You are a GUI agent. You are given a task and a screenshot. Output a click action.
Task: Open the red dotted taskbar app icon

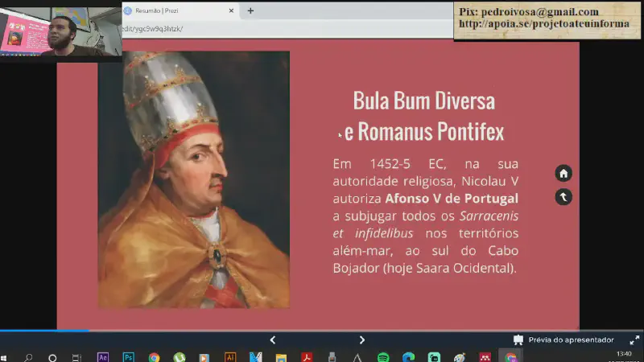485,357
